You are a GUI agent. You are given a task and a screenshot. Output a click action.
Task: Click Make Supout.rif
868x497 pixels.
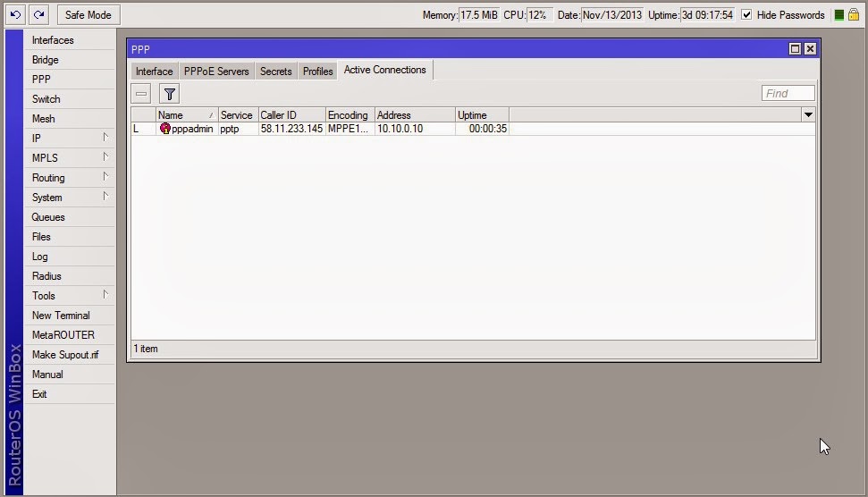pos(70,355)
